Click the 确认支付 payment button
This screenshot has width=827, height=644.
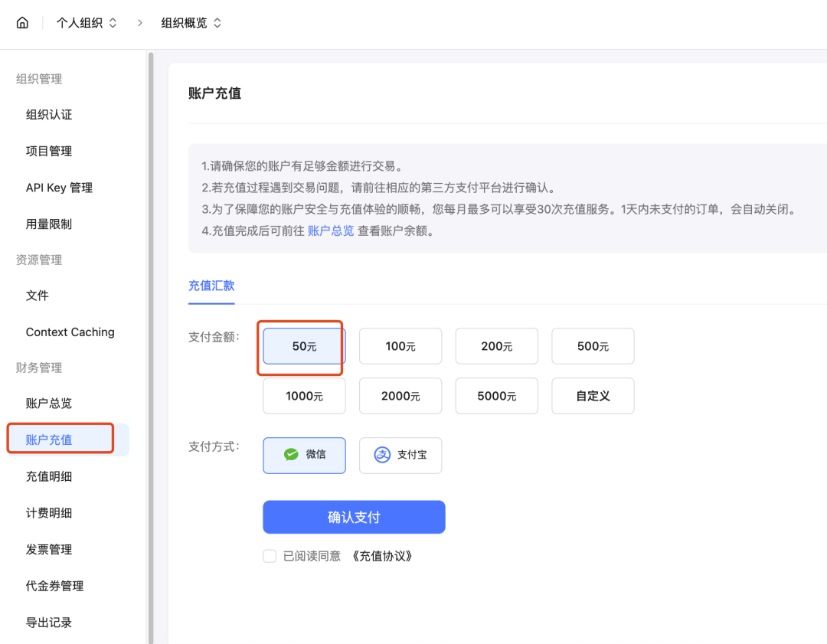click(x=354, y=517)
